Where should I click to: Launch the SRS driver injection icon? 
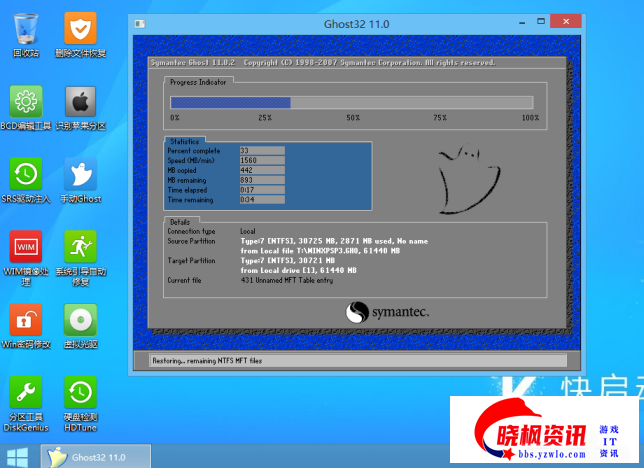click(26, 175)
